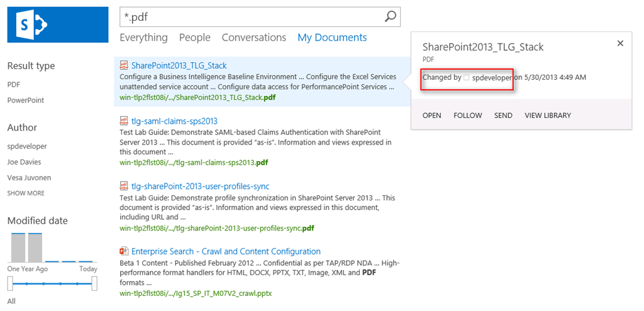Click FOLLOW in the preview callout

(x=467, y=116)
